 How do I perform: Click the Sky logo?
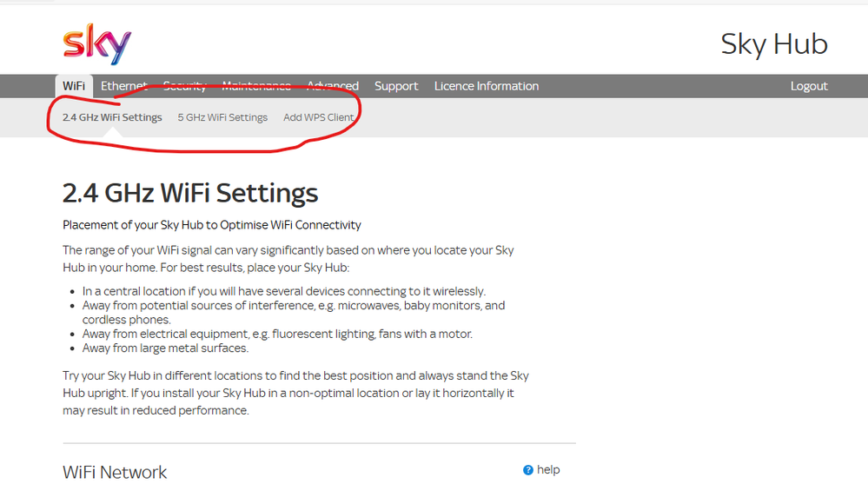coord(96,44)
